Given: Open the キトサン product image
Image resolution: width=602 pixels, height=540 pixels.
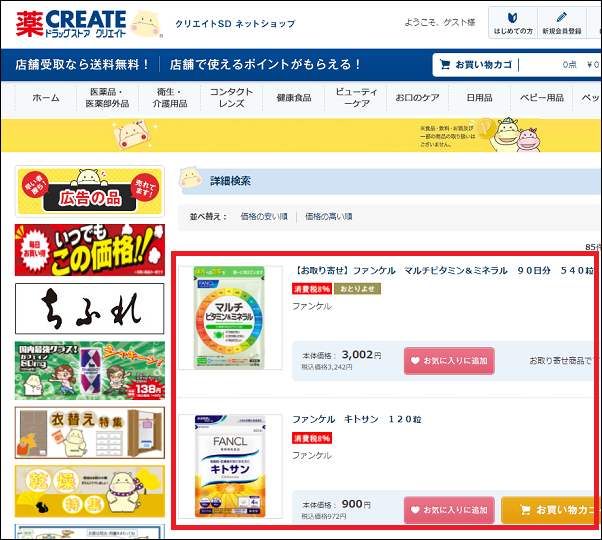Looking at the screenshot, I should 230,466.
